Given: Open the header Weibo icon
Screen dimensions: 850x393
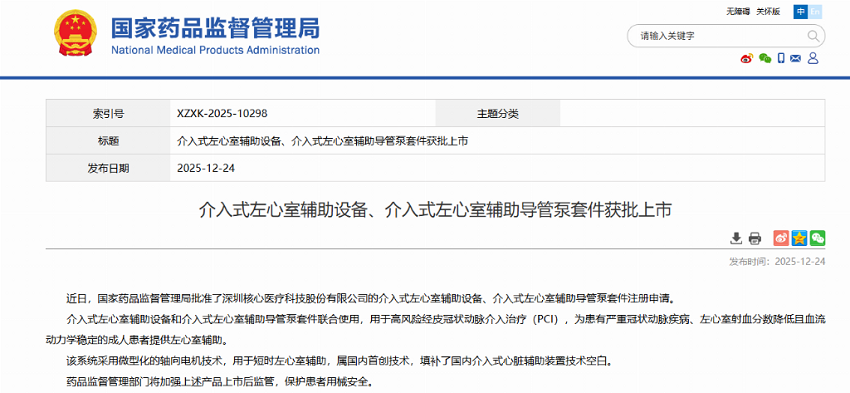Looking at the screenshot, I should click(x=747, y=59).
